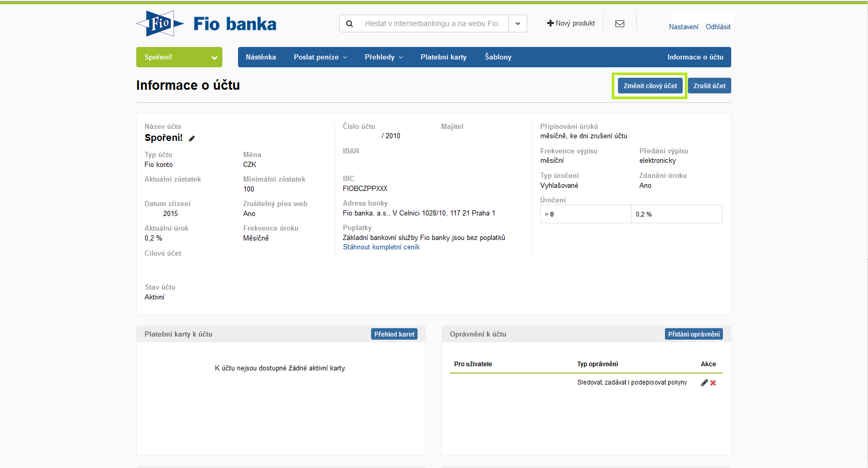
Task: Expand the Spoření! account selector
Action: pos(179,57)
